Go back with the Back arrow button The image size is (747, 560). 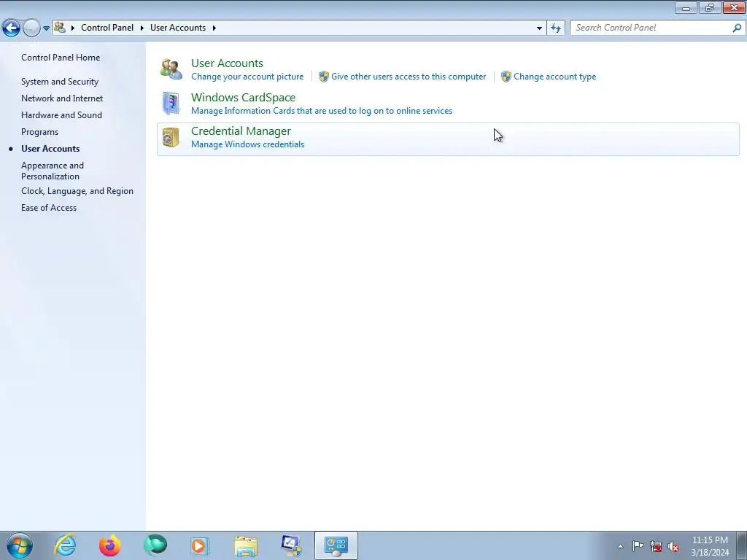tap(11, 28)
